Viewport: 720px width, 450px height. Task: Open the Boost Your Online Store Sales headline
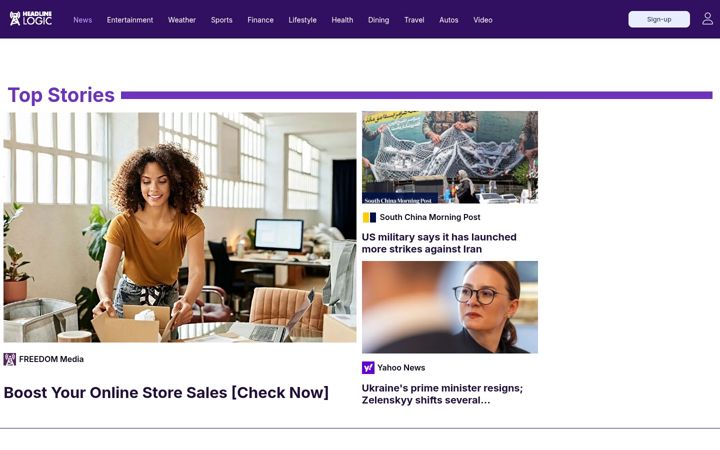click(x=166, y=393)
